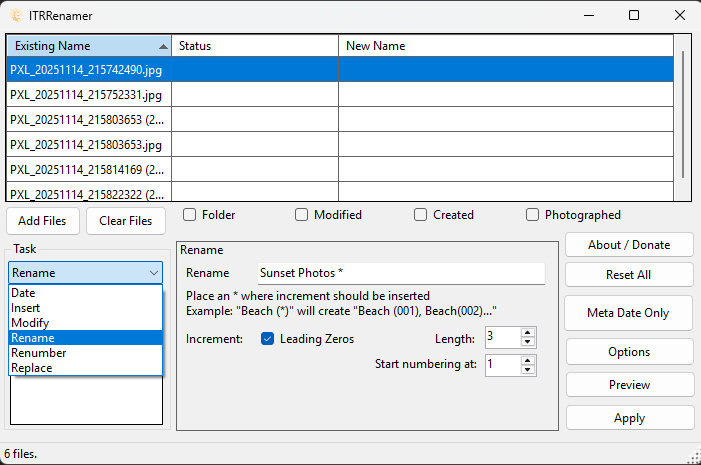Click sort arrow on Existing Name column

(163, 46)
